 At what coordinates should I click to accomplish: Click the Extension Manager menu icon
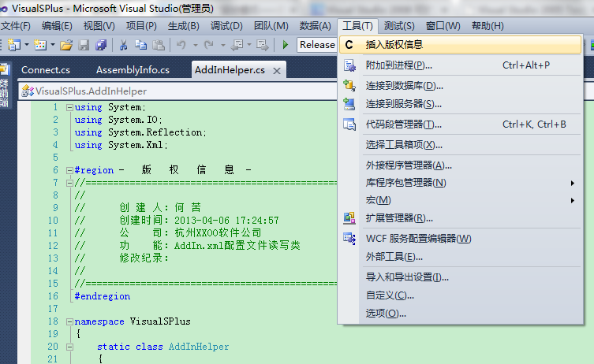[349, 218]
